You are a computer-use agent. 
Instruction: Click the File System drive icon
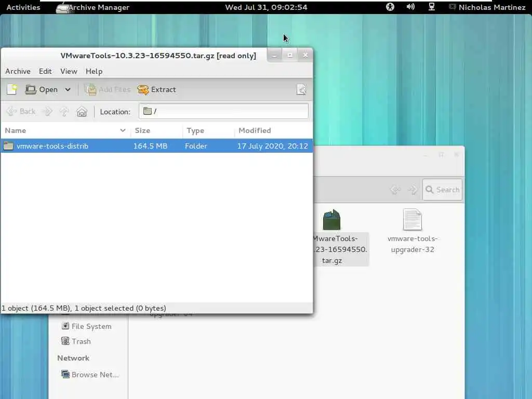pyautogui.click(x=65, y=326)
